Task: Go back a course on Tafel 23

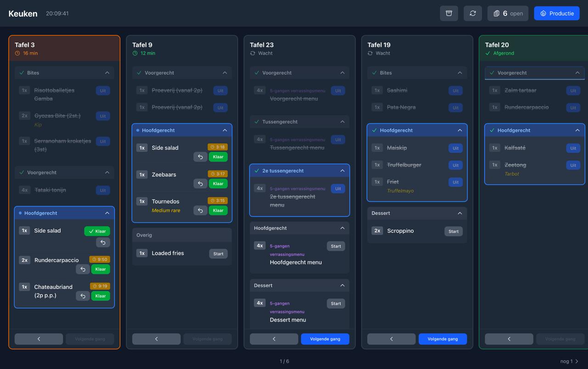Action: pos(274,339)
